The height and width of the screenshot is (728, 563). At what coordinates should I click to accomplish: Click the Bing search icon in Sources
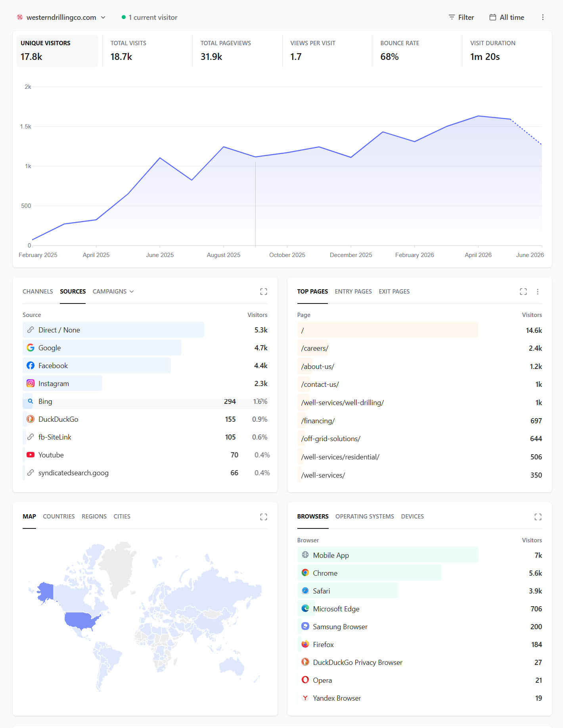(x=31, y=401)
